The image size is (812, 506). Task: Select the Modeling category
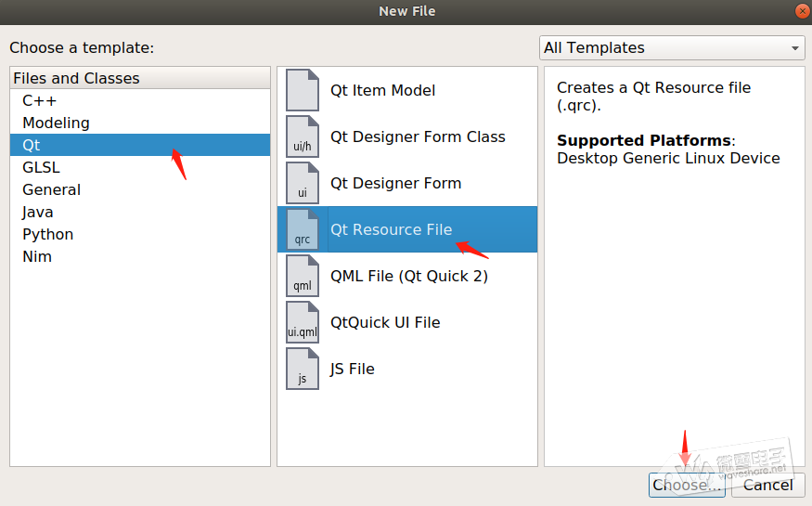tap(56, 123)
